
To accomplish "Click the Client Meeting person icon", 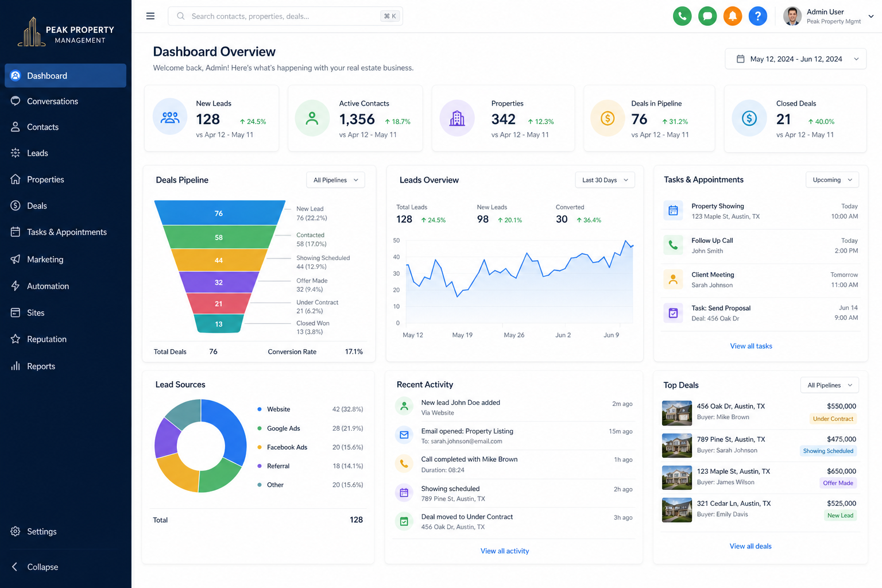I will point(673,280).
